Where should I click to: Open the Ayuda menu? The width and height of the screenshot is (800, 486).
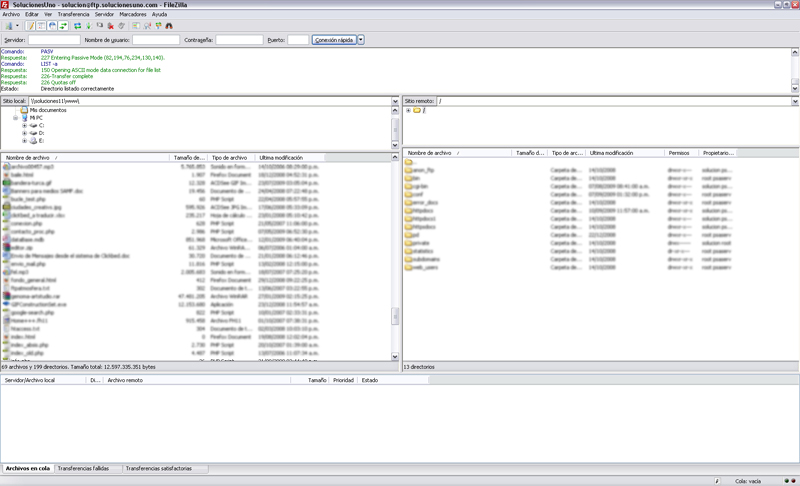(159, 14)
